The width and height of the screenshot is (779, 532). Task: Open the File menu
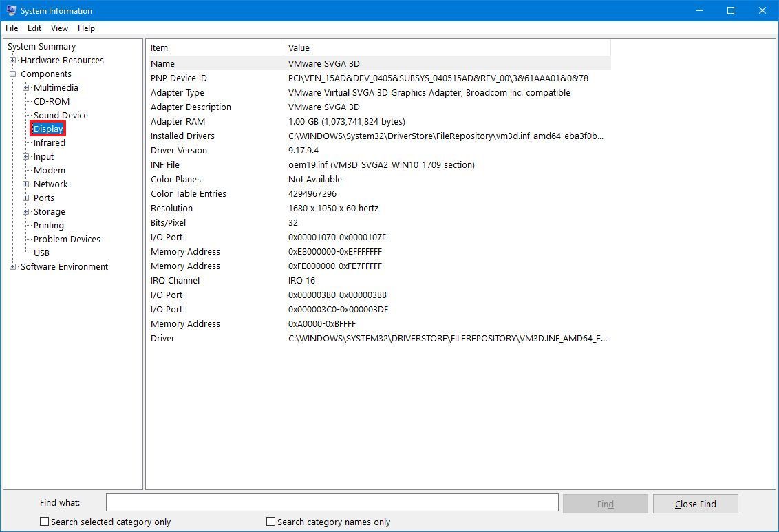point(11,28)
